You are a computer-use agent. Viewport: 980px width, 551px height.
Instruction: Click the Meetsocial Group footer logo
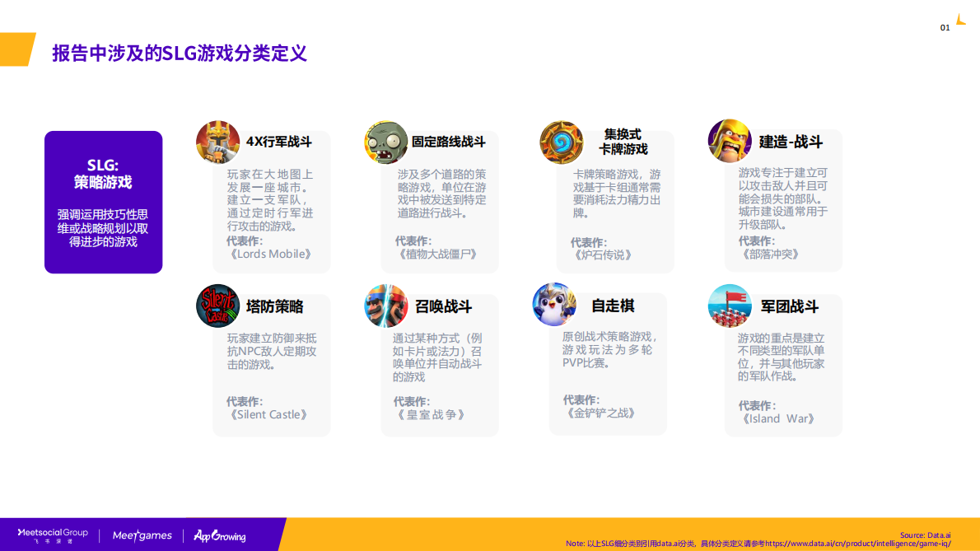52,534
